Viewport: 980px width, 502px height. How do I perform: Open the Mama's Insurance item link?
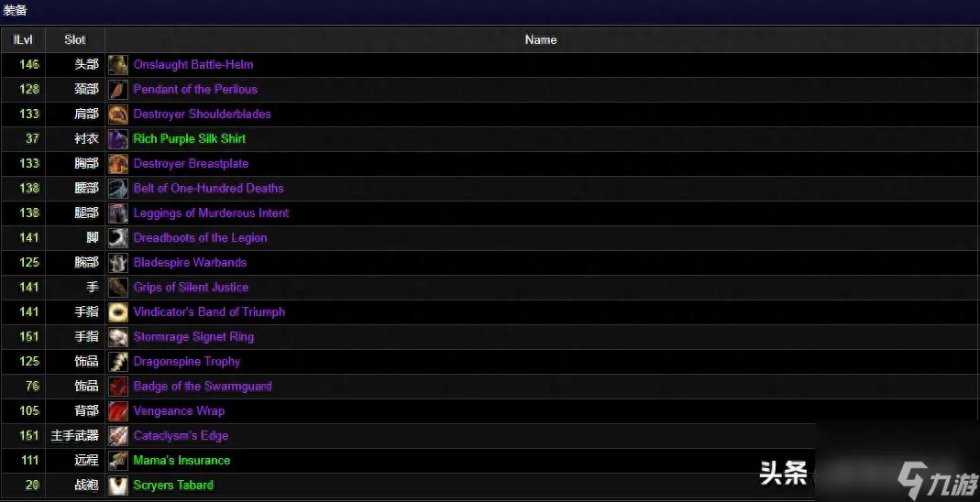point(182,461)
